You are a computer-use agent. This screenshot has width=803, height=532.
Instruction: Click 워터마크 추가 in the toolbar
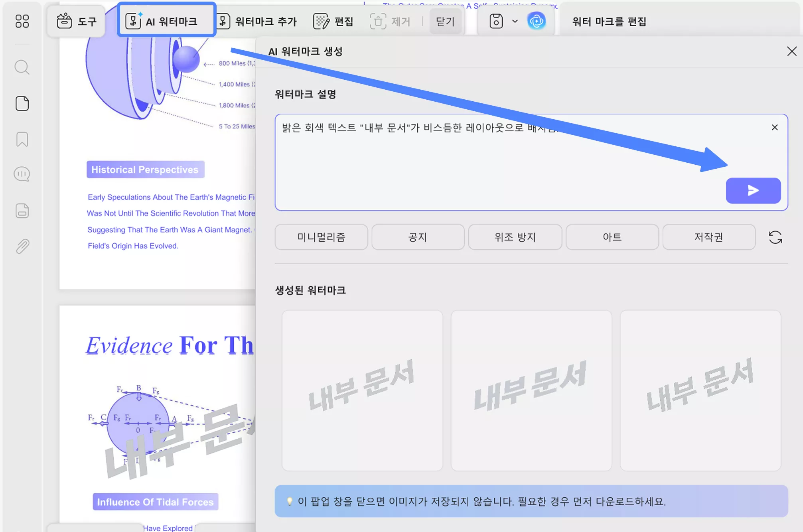259,22
